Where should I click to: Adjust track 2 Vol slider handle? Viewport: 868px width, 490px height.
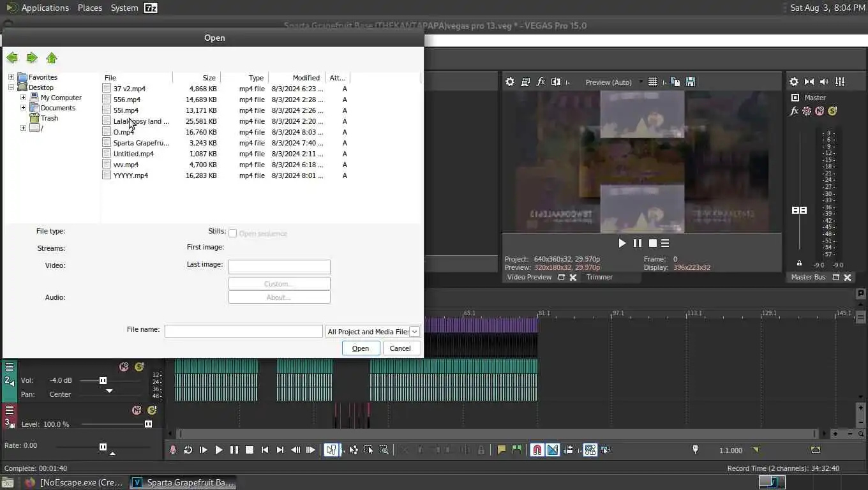[x=103, y=380]
